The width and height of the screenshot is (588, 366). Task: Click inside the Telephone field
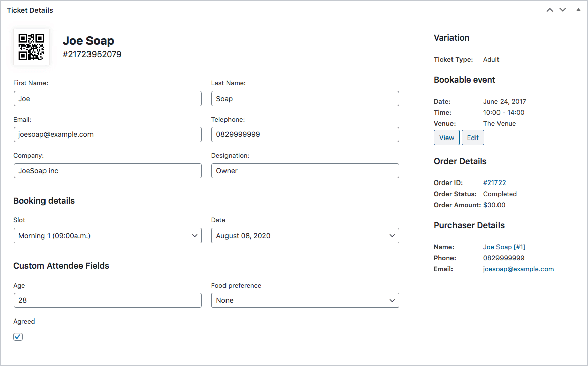305,134
